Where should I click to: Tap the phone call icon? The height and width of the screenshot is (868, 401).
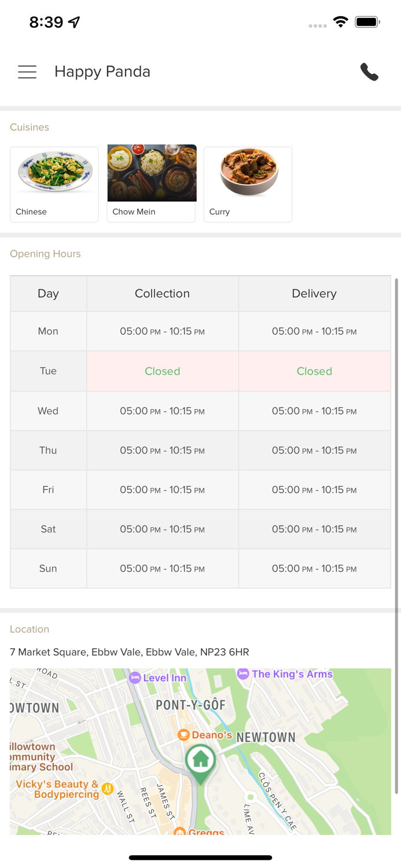tap(369, 72)
